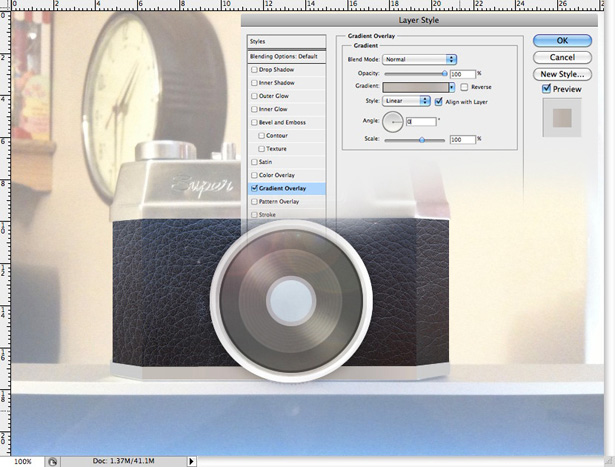Click the ruler origin corner box
615x467 pixels.
[5, 5]
